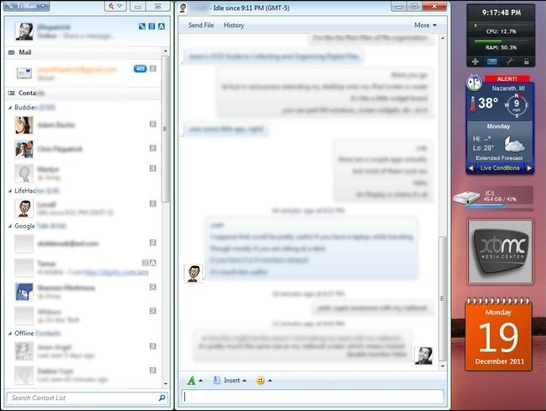Open the chat History
546x411 pixels.
pyautogui.click(x=234, y=25)
